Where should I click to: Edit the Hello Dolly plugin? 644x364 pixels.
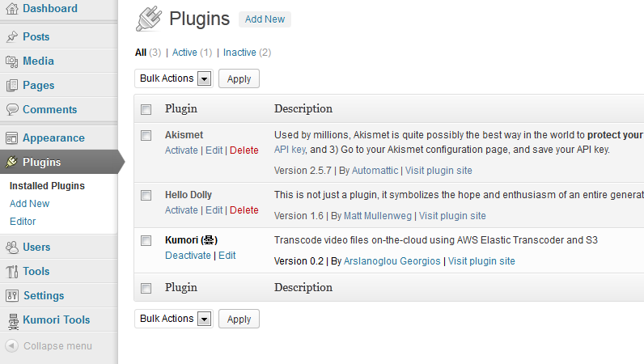(214, 210)
